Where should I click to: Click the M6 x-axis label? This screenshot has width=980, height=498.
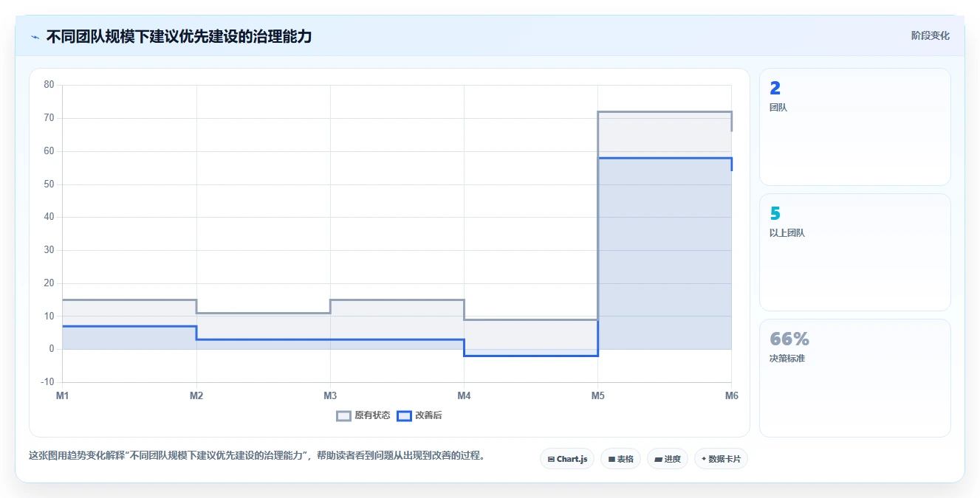(x=731, y=396)
